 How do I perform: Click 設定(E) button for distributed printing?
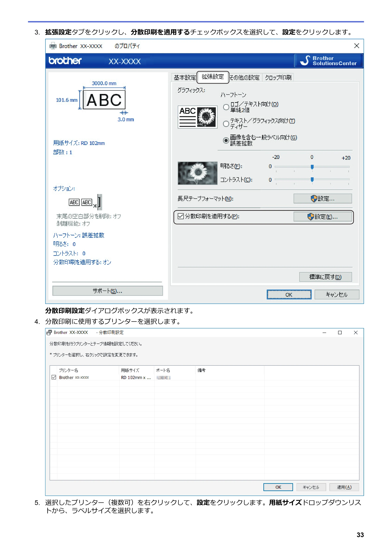point(322,217)
